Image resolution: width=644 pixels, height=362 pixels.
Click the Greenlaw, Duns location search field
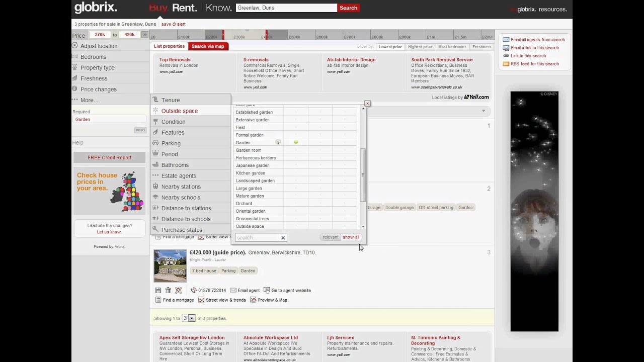click(286, 8)
